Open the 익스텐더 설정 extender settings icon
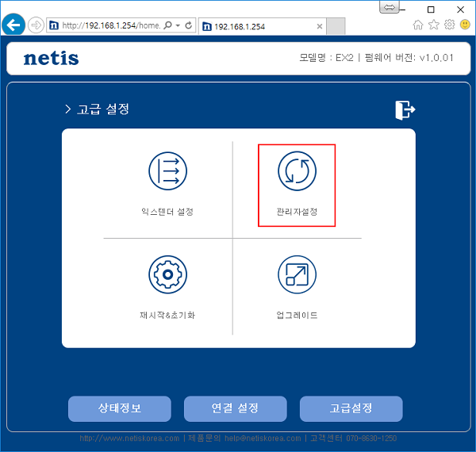Screen dimensions: 476x452 tap(168, 171)
